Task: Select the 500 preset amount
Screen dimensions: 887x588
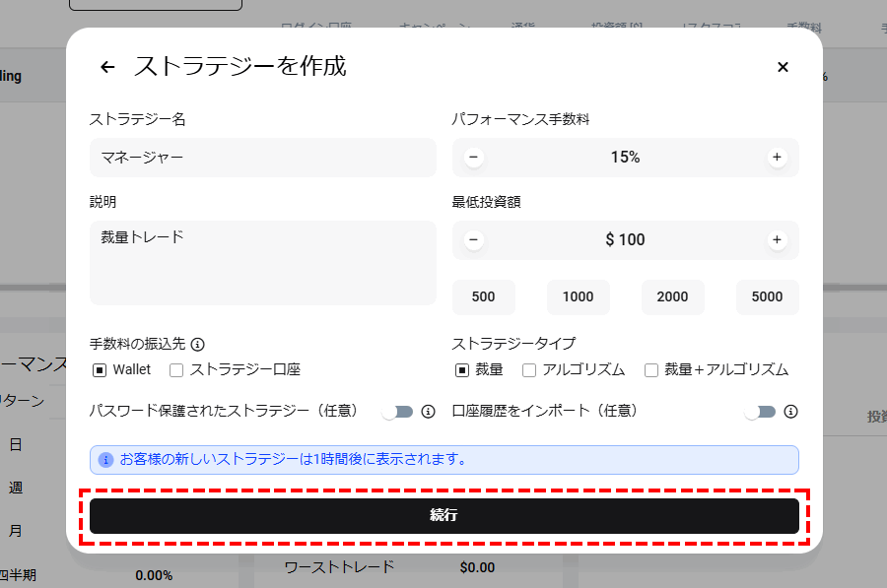Action: click(x=484, y=296)
